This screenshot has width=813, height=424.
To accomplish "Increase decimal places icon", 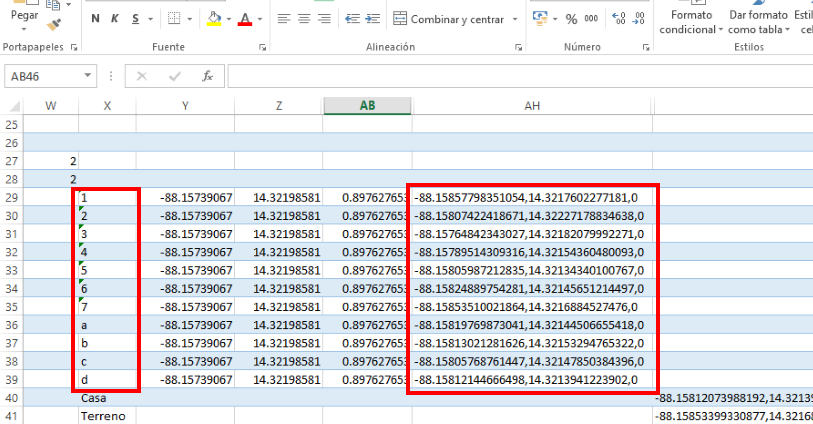I will (x=618, y=19).
